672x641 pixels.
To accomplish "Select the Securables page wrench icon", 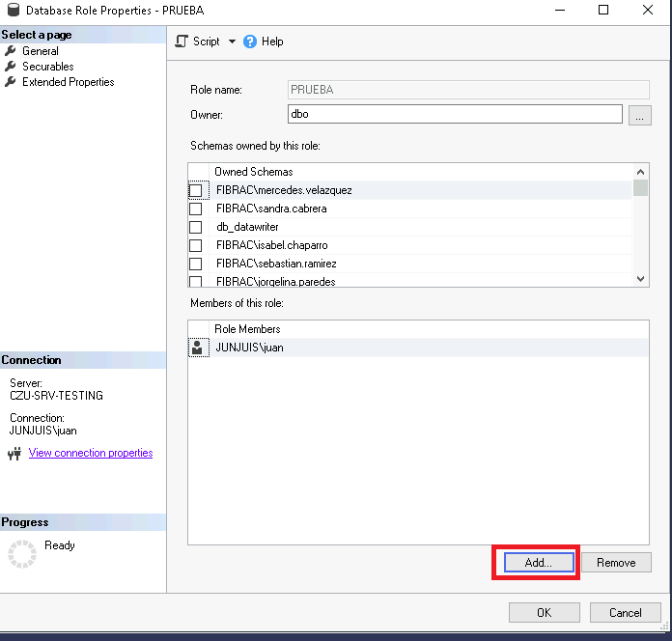I will click(11, 67).
